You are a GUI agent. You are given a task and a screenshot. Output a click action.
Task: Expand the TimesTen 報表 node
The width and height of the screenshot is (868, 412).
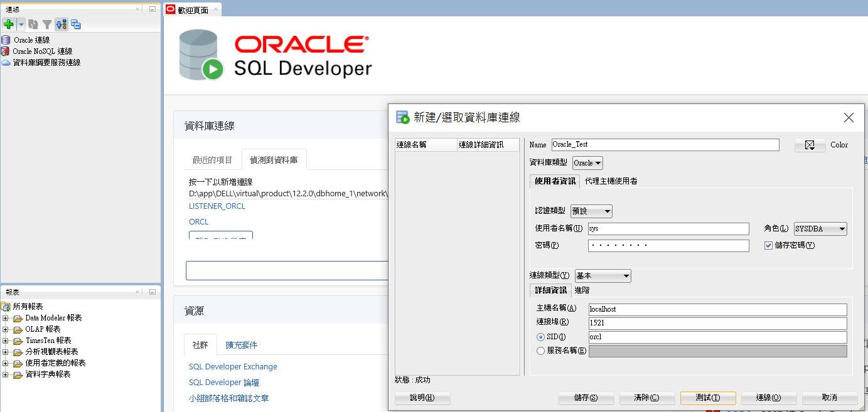pos(5,341)
